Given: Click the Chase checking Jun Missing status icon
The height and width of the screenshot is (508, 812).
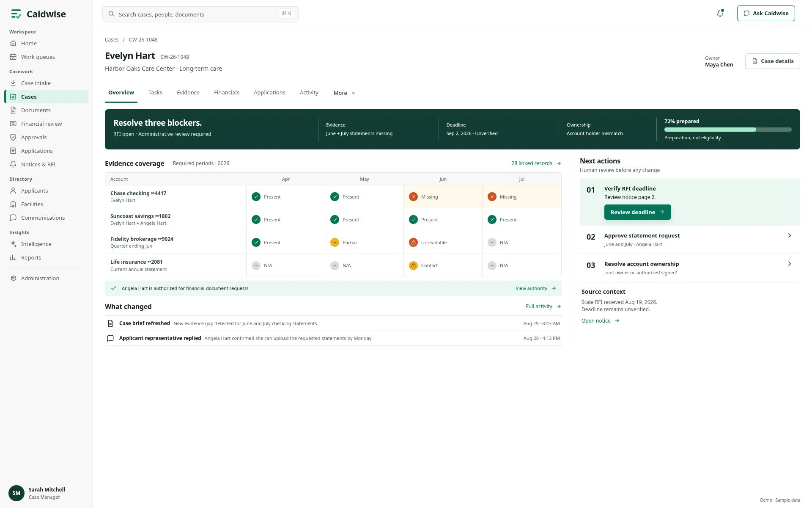Looking at the screenshot, I should (413, 197).
